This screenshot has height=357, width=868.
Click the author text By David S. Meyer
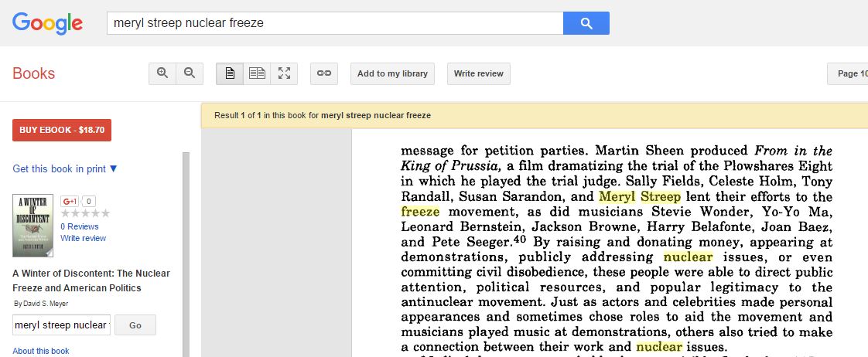pos(41,304)
